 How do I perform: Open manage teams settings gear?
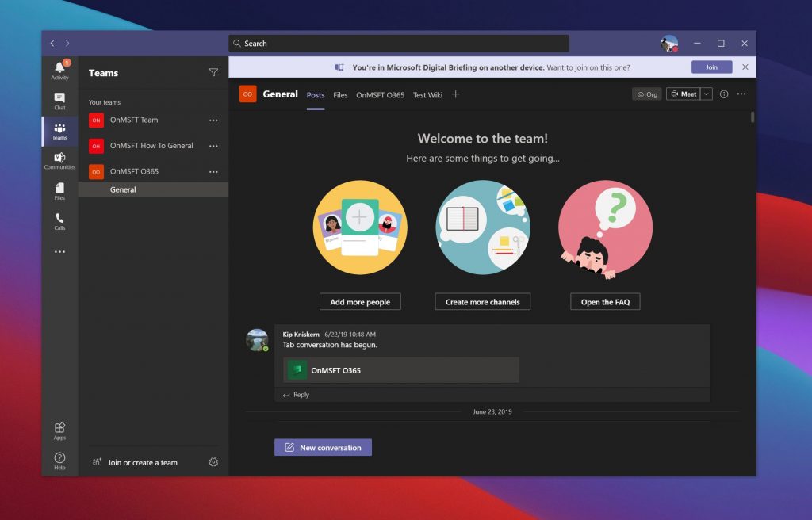tap(213, 462)
